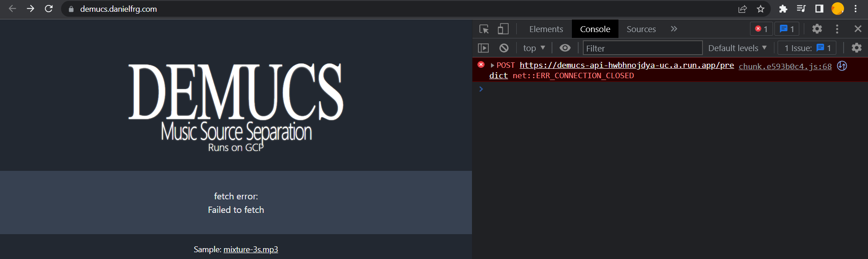Image resolution: width=868 pixels, height=259 pixels.
Task: Toggle the Console sidebar
Action: click(x=483, y=48)
